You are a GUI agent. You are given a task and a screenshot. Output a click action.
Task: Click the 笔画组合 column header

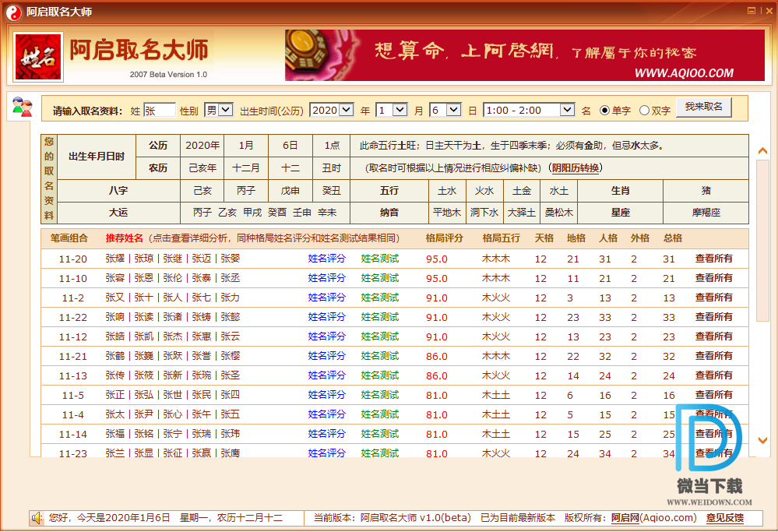pos(69,238)
